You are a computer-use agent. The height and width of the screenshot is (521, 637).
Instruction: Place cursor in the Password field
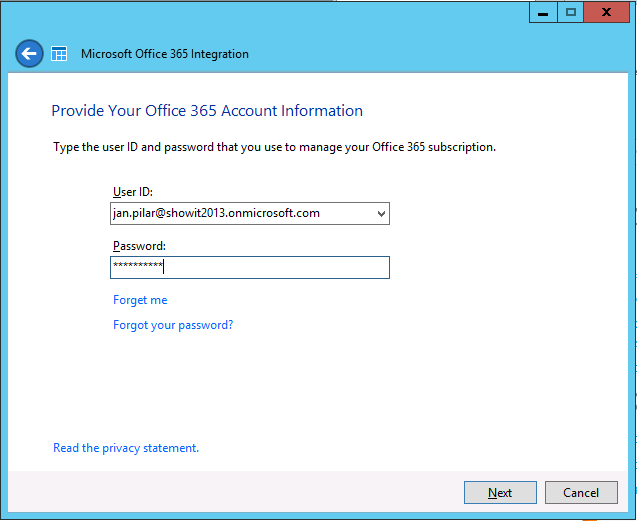(250, 267)
